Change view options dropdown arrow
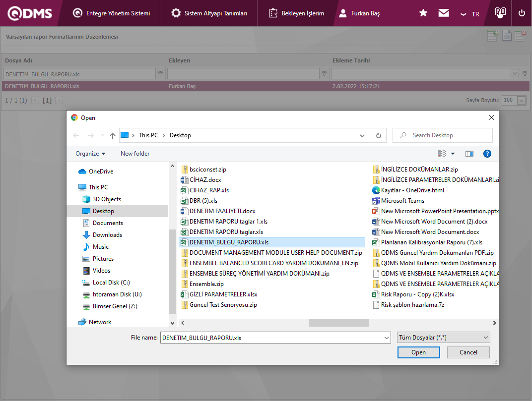 click(x=452, y=154)
